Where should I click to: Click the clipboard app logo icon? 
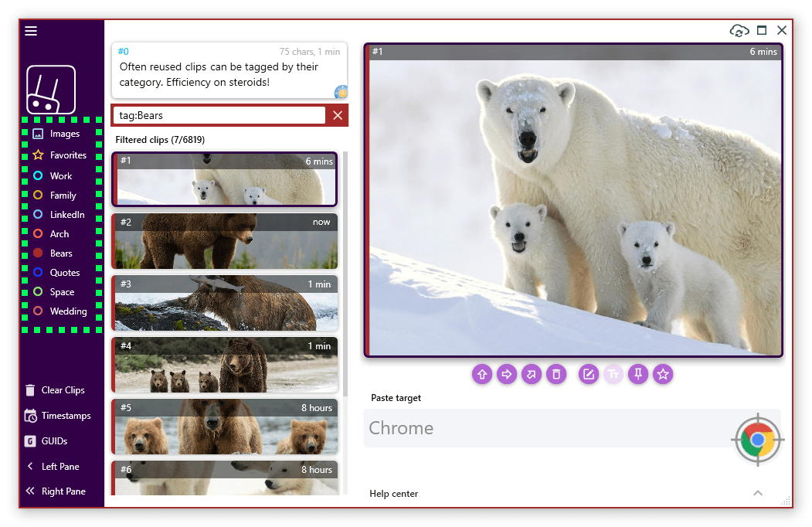[x=51, y=89]
